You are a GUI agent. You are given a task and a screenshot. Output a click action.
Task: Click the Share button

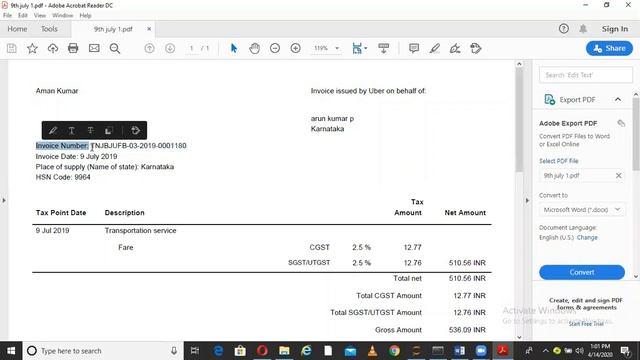609,48
